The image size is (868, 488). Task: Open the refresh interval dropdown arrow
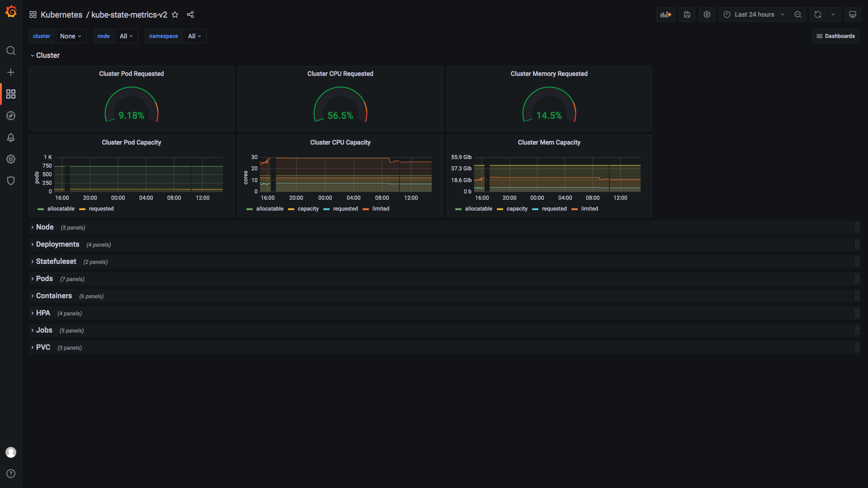pos(833,14)
